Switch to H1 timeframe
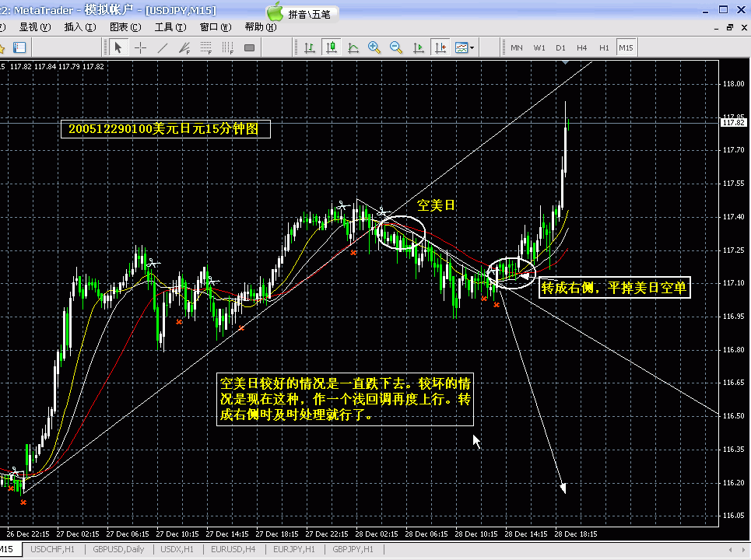This screenshot has width=751, height=560. [604, 47]
